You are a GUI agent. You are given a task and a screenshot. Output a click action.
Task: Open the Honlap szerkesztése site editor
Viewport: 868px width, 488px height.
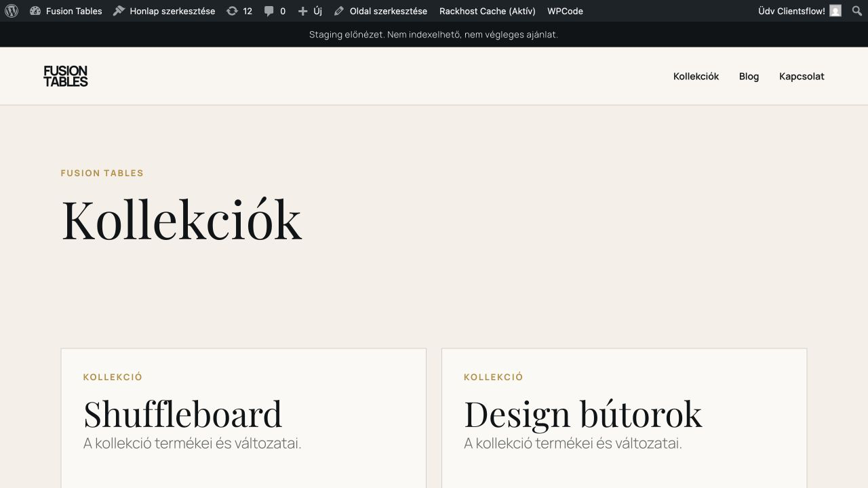click(x=164, y=11)
